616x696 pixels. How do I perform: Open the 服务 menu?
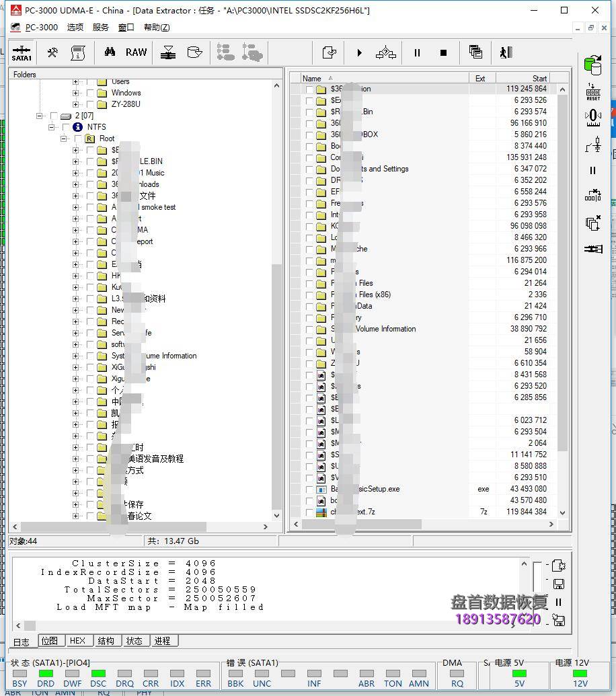click(x=100, y=27)
